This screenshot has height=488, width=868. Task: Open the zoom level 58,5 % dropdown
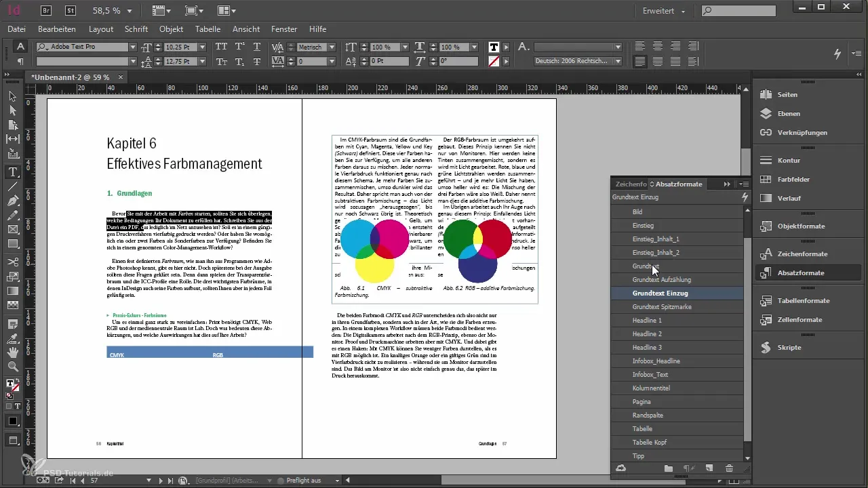[x=130, y=11]
